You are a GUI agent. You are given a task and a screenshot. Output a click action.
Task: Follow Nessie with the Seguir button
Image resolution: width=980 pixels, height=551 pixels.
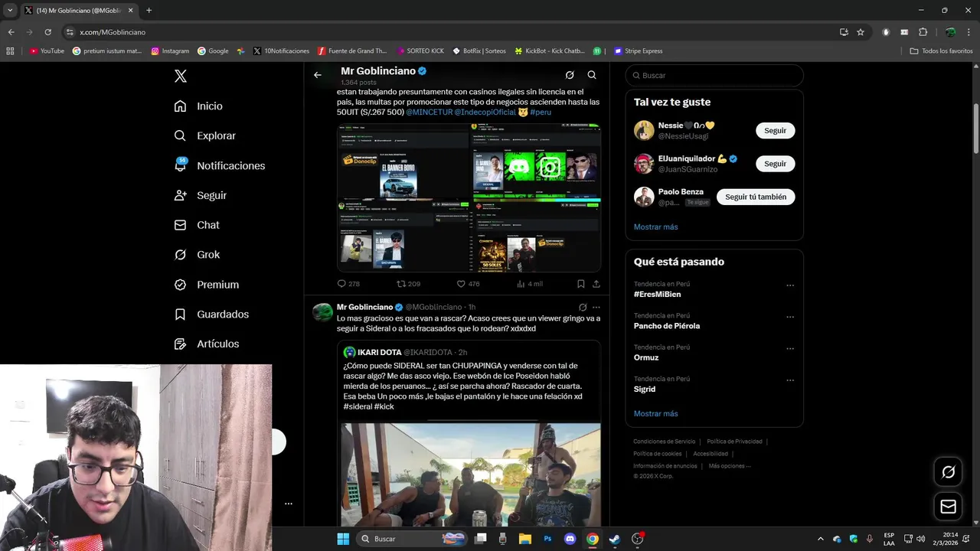[x=775, y=131]
